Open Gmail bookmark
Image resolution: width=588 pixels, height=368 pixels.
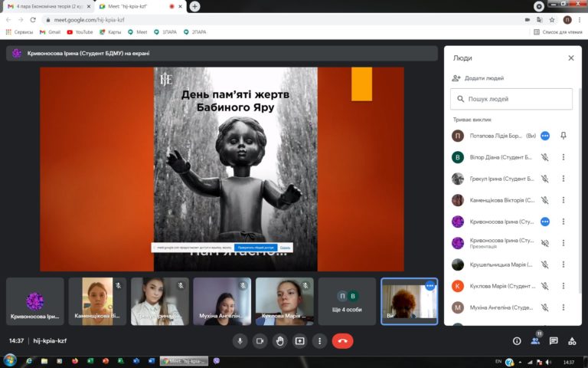pyautogui.click(x=50, y=32)
